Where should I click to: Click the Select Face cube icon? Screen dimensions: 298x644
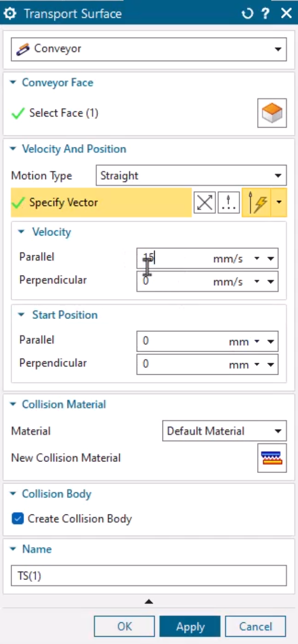click(x=272, y=113)
